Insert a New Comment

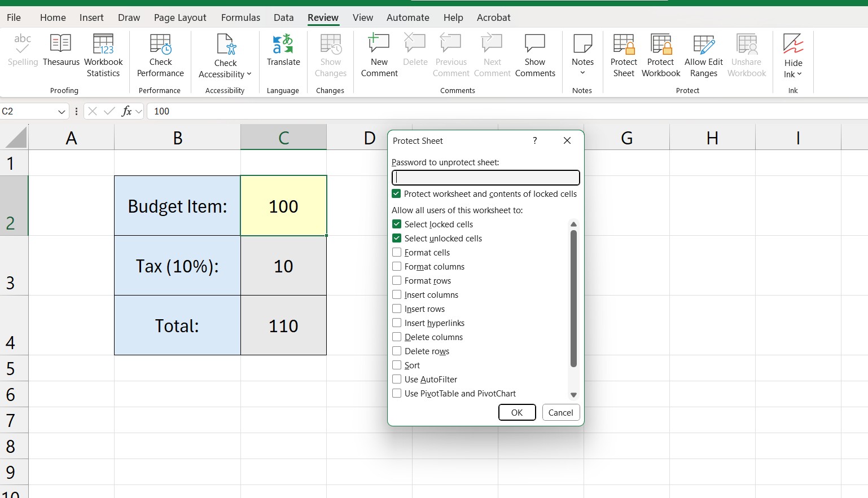click(x=379, y=54)
